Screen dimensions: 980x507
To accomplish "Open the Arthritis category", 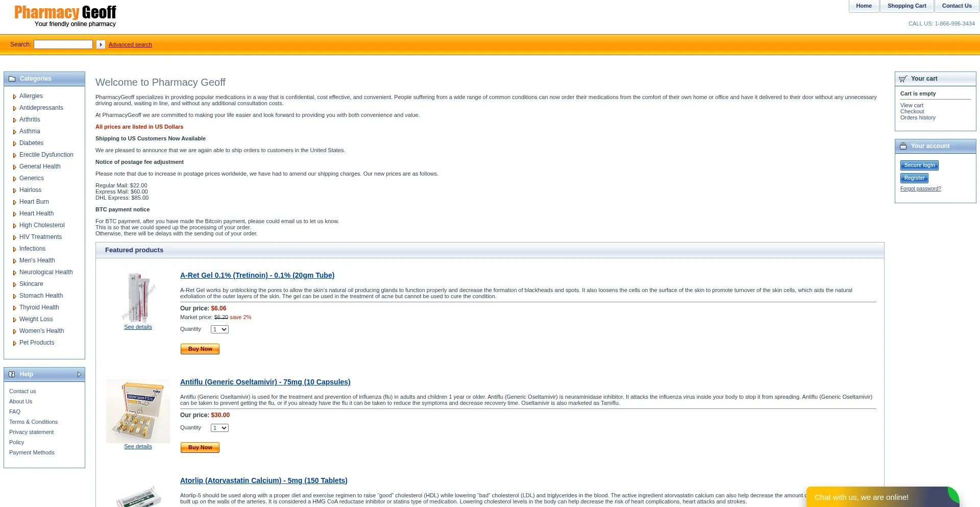I will click(x=30, y=119).
